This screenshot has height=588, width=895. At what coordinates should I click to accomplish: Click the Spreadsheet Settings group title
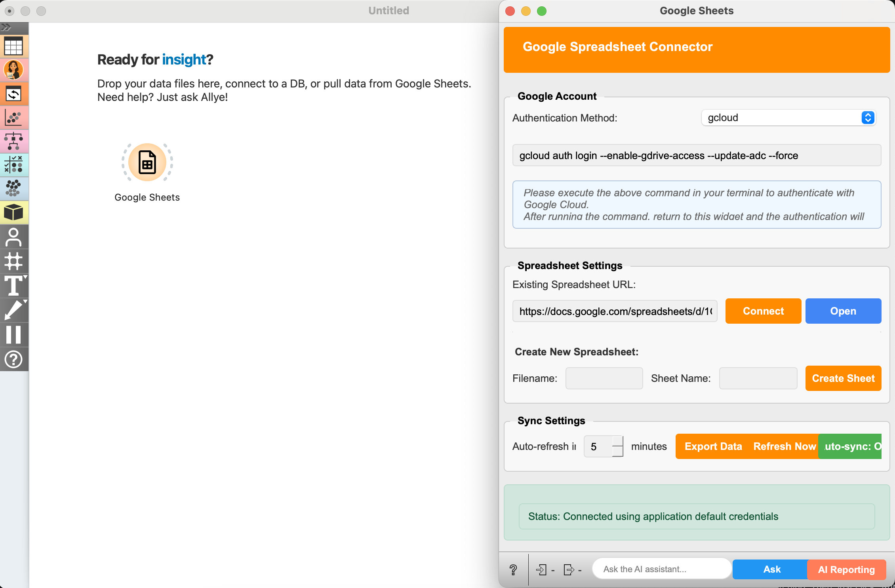[x=570, y=266]
